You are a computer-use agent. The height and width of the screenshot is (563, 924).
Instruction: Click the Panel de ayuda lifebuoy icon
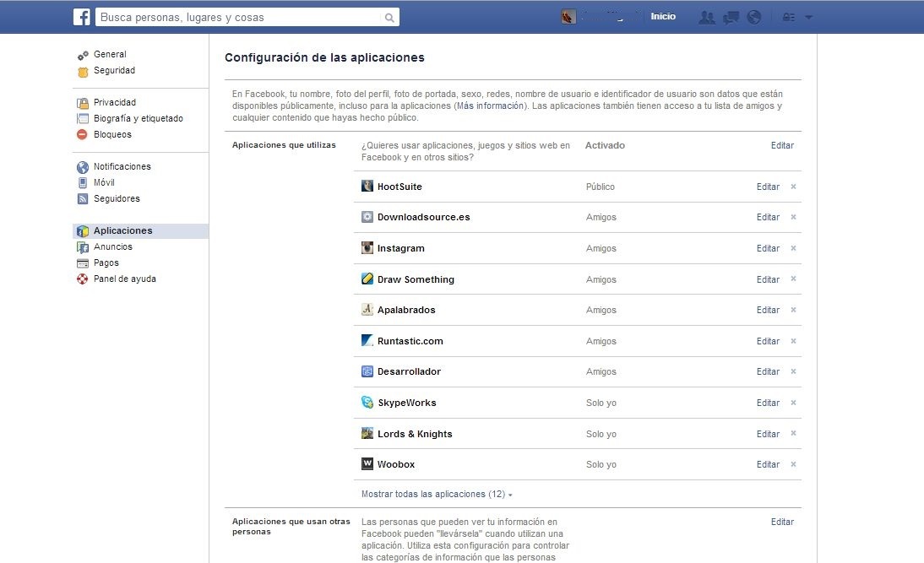83,279
